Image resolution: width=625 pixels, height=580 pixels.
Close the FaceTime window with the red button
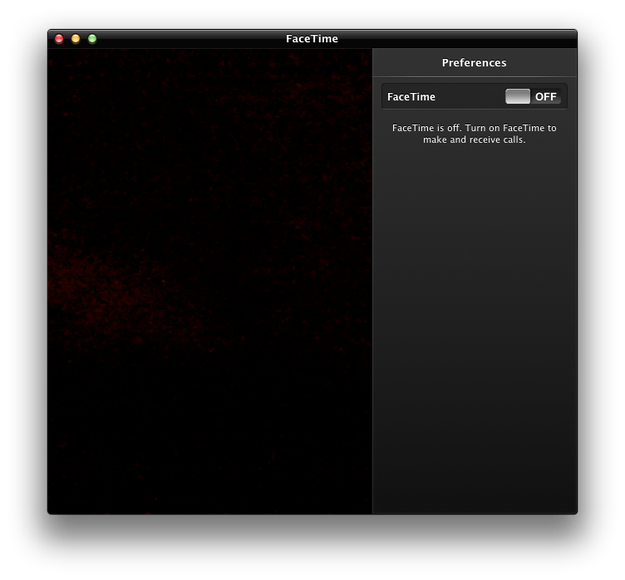coord(59,39)
